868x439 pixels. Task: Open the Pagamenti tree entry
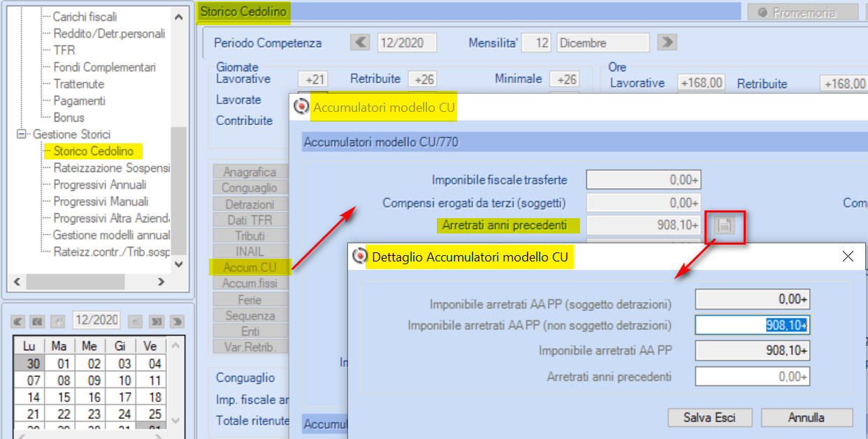tap(79, 101)
